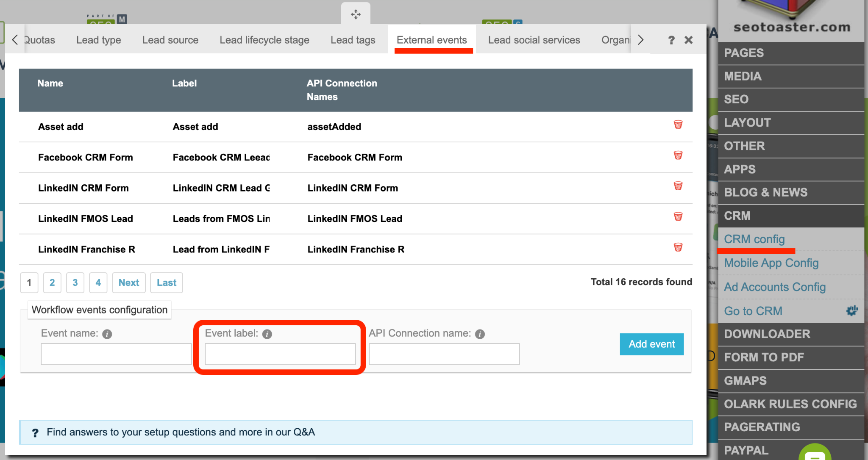
Task: Click the delete icon for LinkedIN Franchise R
Action: pos(678,247)
